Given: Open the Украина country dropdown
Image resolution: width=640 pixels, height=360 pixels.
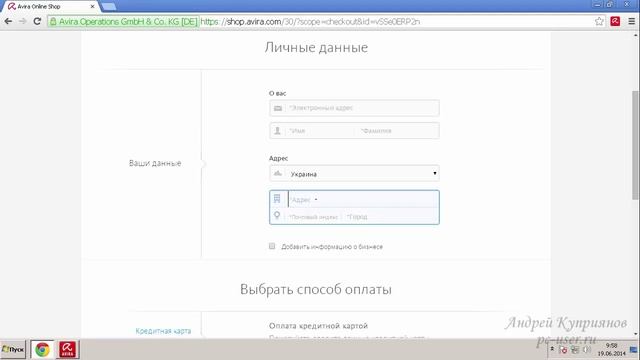Looking at the screenshot, I should tap(354, 173).
